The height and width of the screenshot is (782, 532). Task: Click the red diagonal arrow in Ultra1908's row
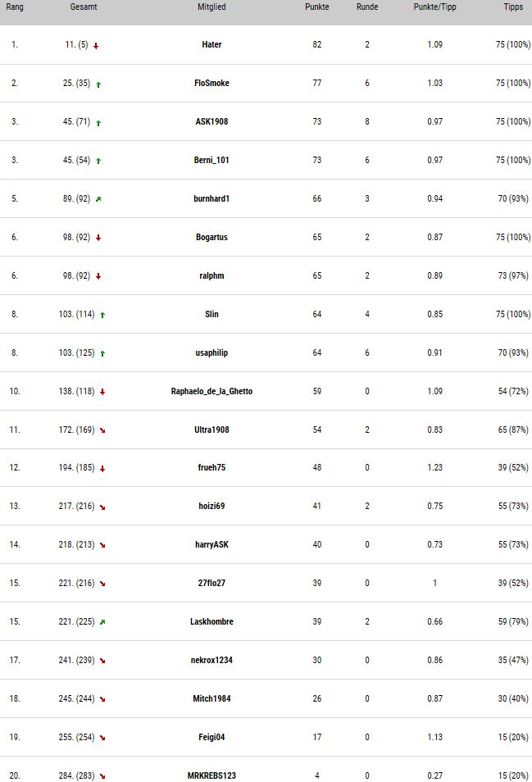click(x=102, y=430)
